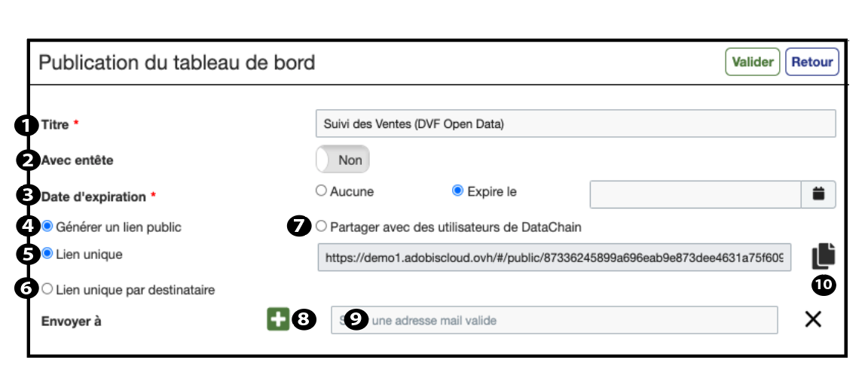Click the numbered callout 1 marker
The image size is (868, 381).
click(27, 125)
